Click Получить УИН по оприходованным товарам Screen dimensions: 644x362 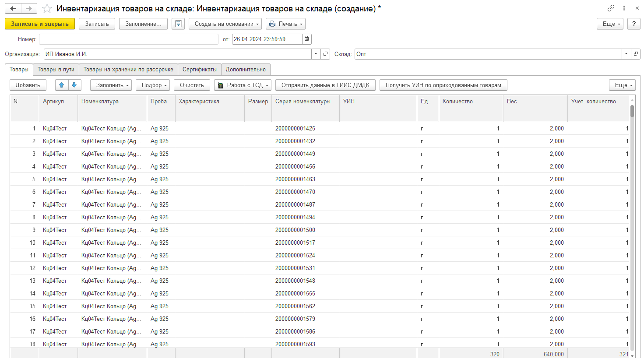point(443,85)
